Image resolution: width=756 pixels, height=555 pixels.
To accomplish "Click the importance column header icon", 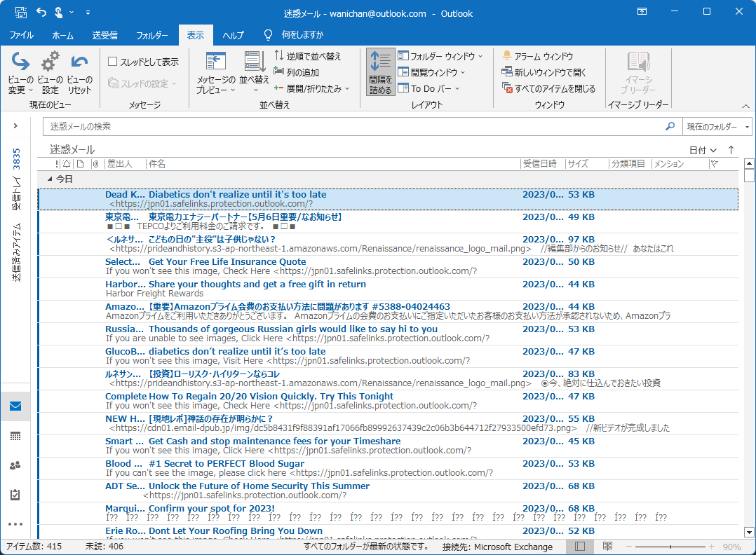I will pyautogui.click(x=56, y=164).
